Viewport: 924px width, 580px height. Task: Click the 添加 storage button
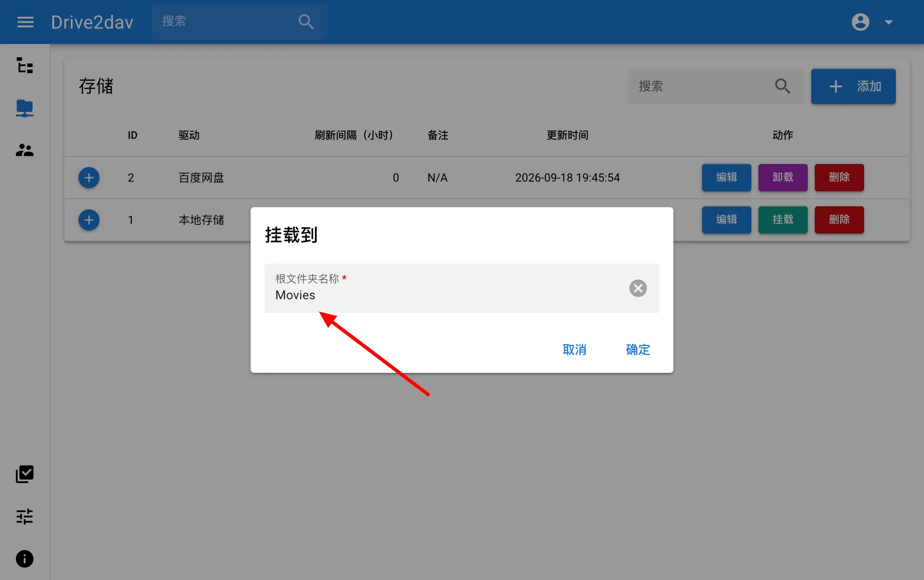click(853, 86)
